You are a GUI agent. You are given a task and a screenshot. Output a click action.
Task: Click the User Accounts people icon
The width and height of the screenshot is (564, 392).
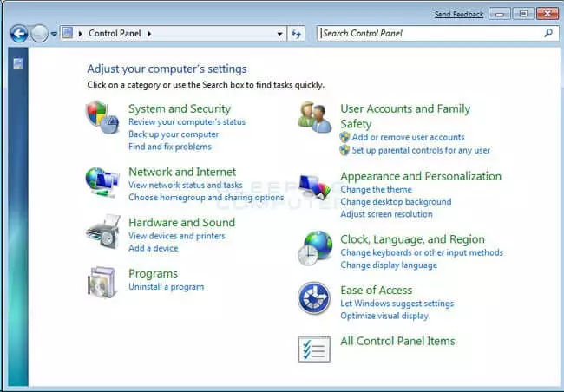click(315, 117)
